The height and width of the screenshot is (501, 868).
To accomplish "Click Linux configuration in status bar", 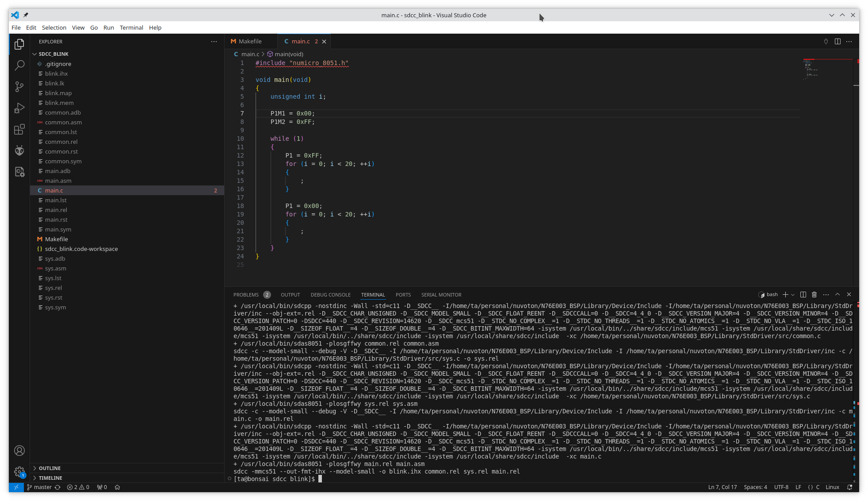I will [832, 487].
